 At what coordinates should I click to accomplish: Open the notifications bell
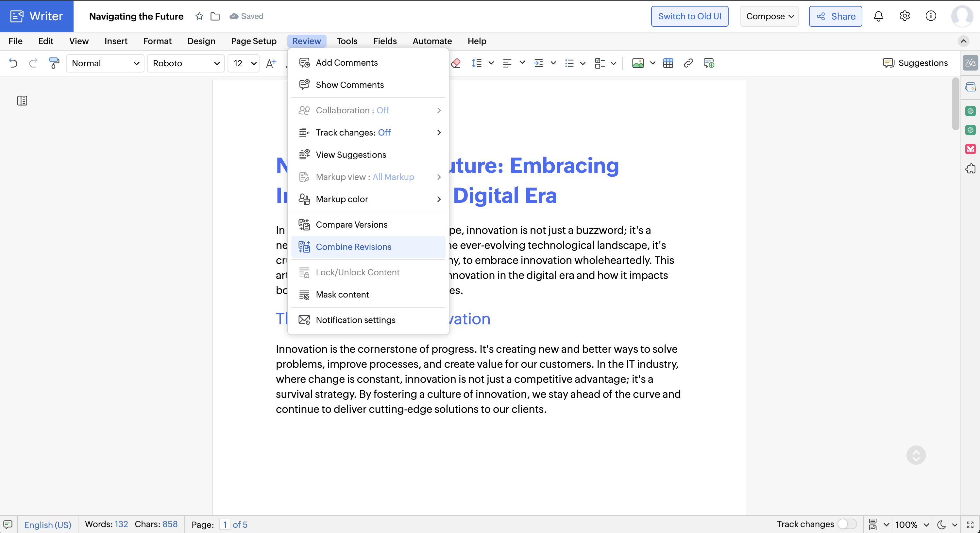[x=878, y=16]
